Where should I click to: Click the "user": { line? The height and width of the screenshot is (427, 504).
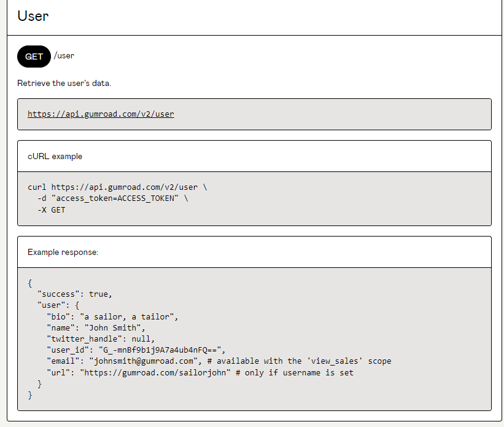coord(58,305)
